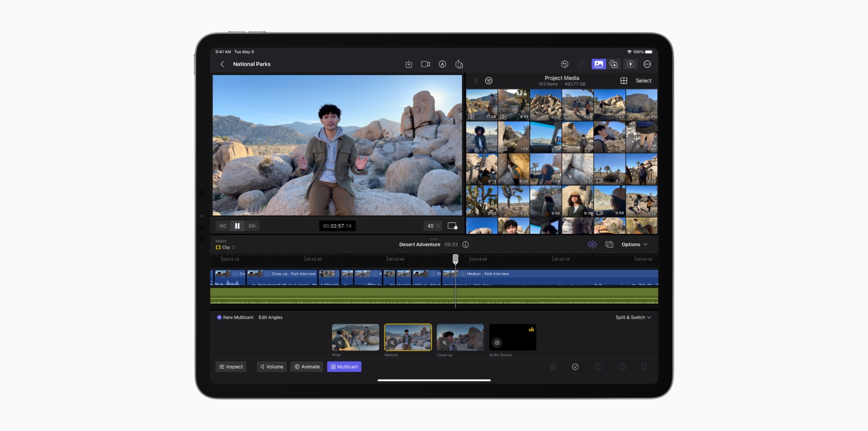This screenshot has width=868, height=431.
Task: Unmute the Close-up angle speaker icon
Action: click(x=445, y=343)
